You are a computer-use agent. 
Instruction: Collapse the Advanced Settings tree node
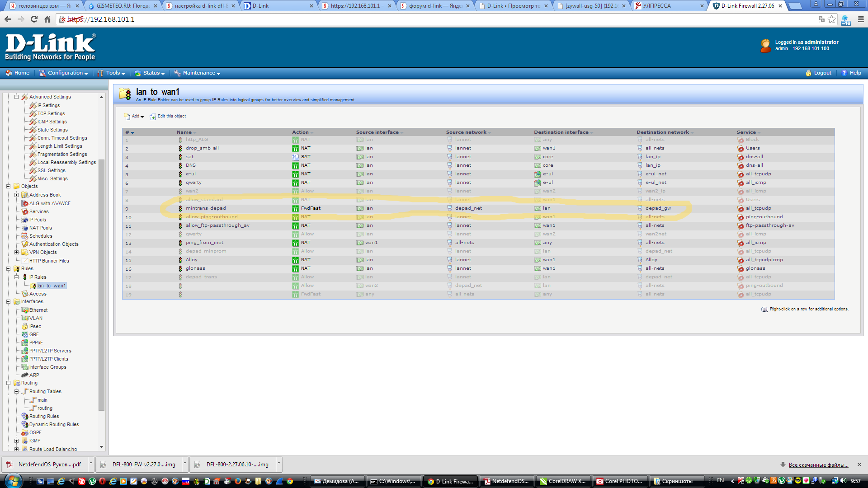(x=16, y=97)
